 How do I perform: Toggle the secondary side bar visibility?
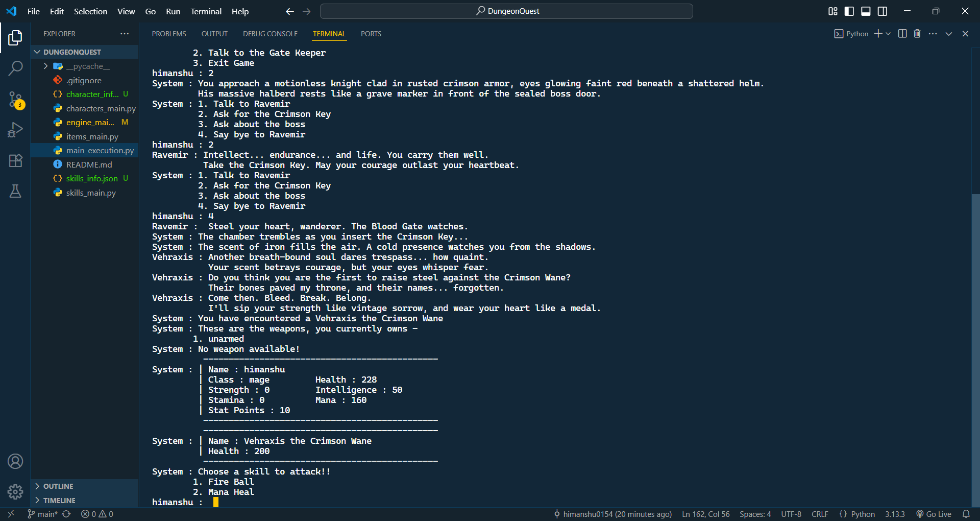tap(882, 11)
